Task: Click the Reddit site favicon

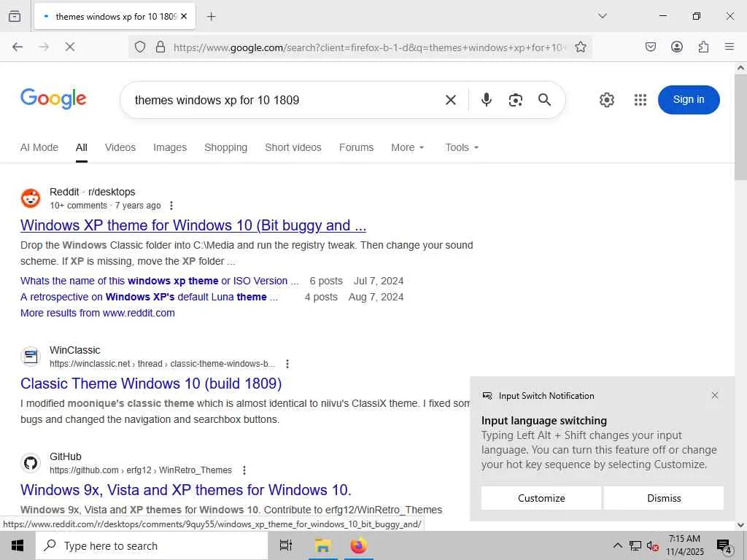Action: [x=31, y=198]
